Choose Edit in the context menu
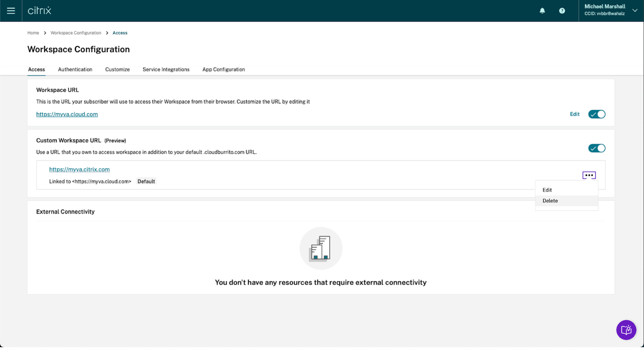 [x=567, y=190]
